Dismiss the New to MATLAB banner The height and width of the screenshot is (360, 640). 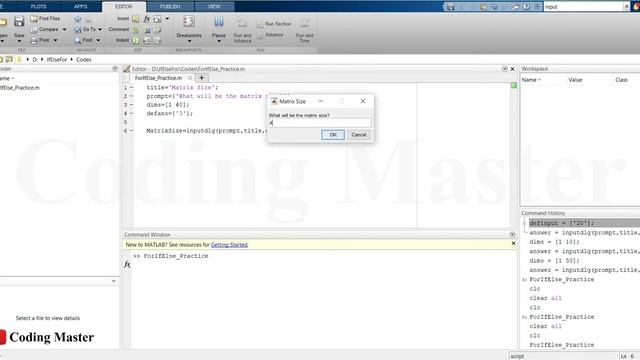click(x=513, y=243)
